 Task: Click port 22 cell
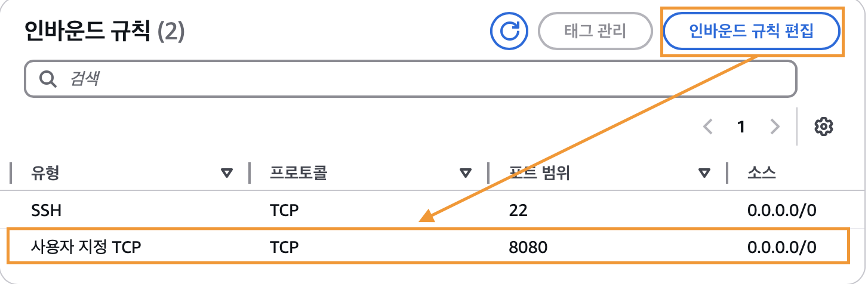coord(517,211)
